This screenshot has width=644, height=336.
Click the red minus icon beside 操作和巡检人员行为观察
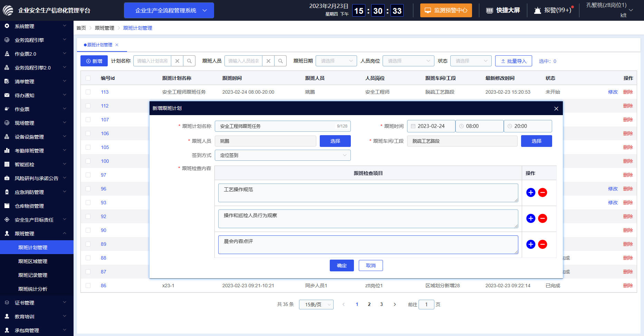(542, 218)
